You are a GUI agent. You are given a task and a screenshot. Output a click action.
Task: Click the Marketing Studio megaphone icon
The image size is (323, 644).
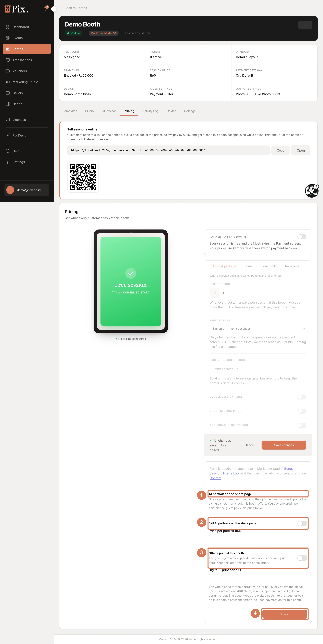click(x=8, y=82)
